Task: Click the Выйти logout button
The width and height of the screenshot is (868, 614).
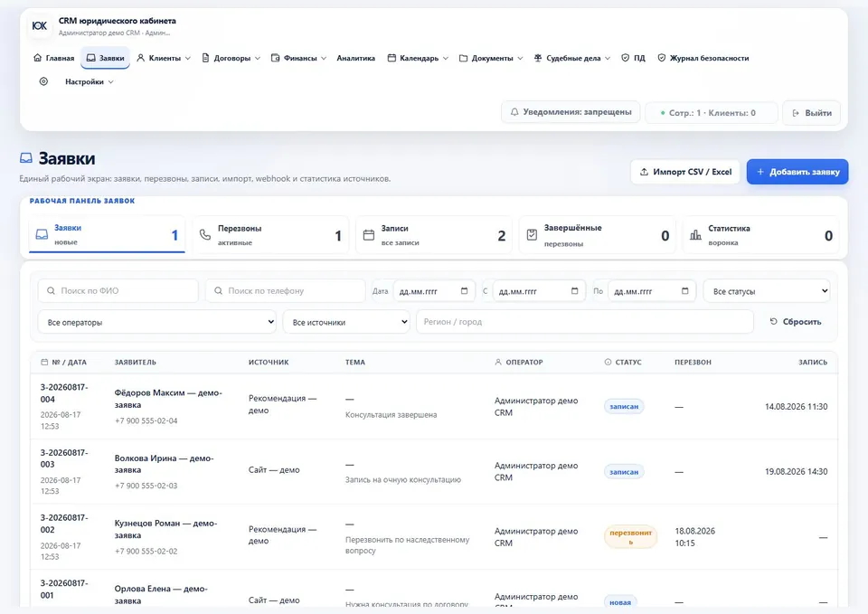Action: coord(812,113)
